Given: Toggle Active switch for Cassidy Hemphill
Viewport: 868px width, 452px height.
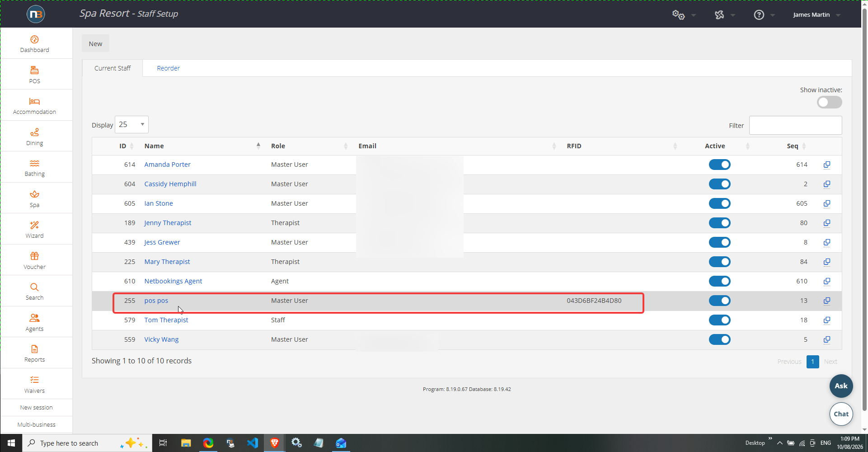Looking at the screenshot, I should point(720,184).
